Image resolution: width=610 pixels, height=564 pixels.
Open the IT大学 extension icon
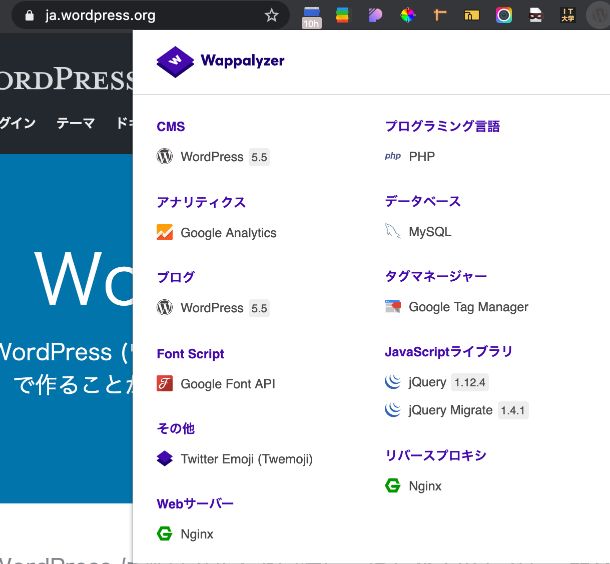tap(568, 16)
